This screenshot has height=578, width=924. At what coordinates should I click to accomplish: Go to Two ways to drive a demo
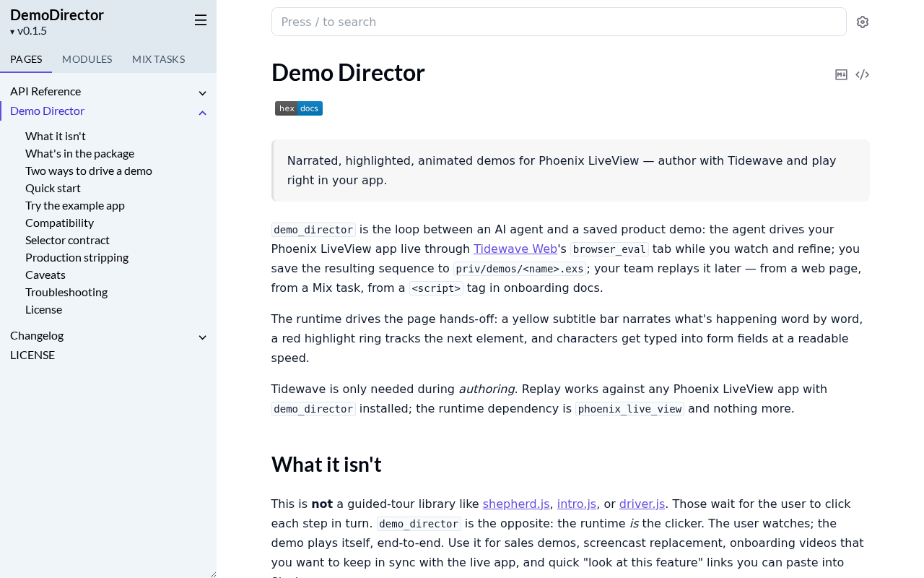tap(89, 171)
